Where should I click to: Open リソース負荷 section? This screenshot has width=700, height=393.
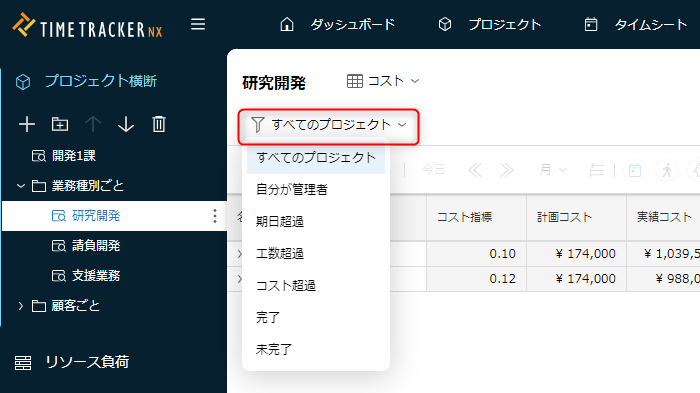click(x=87, y=362)
